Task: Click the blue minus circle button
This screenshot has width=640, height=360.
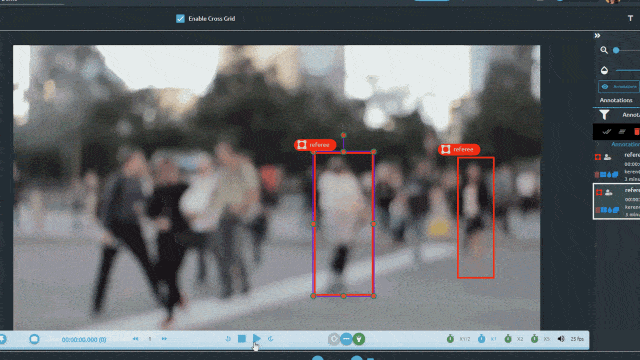Action: 347,339
